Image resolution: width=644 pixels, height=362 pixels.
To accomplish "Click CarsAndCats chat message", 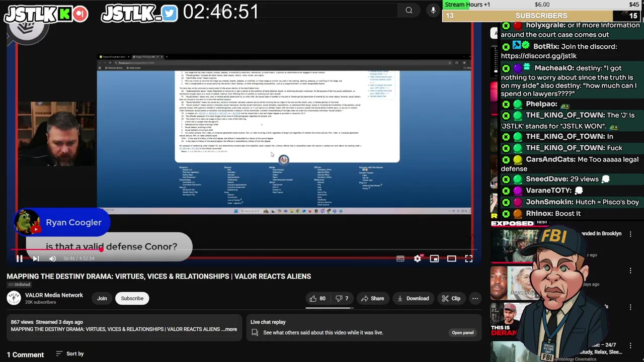I will pyautogui.click(x=570, y=164).
